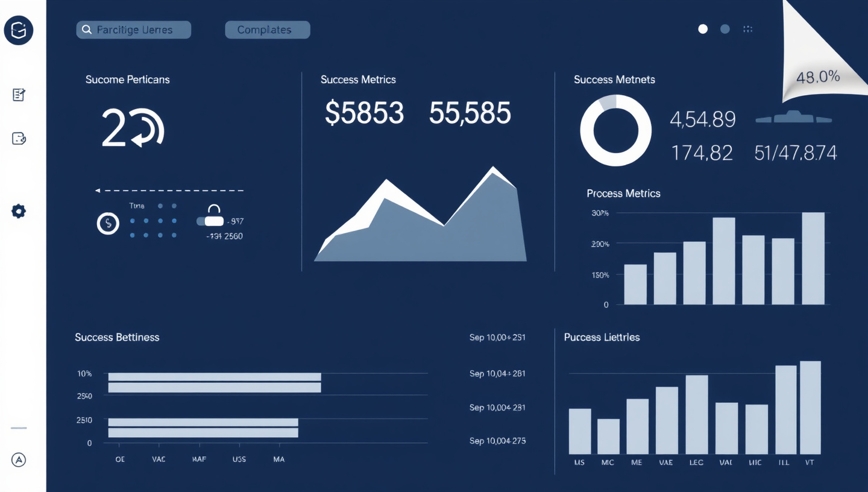Click the Complates button

(267, 30)
